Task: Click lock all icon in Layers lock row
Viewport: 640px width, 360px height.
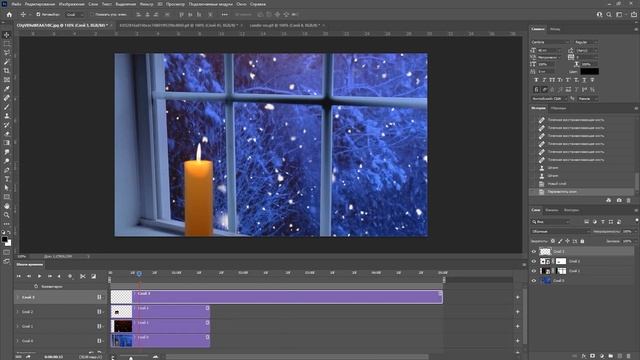Action: 582,241
